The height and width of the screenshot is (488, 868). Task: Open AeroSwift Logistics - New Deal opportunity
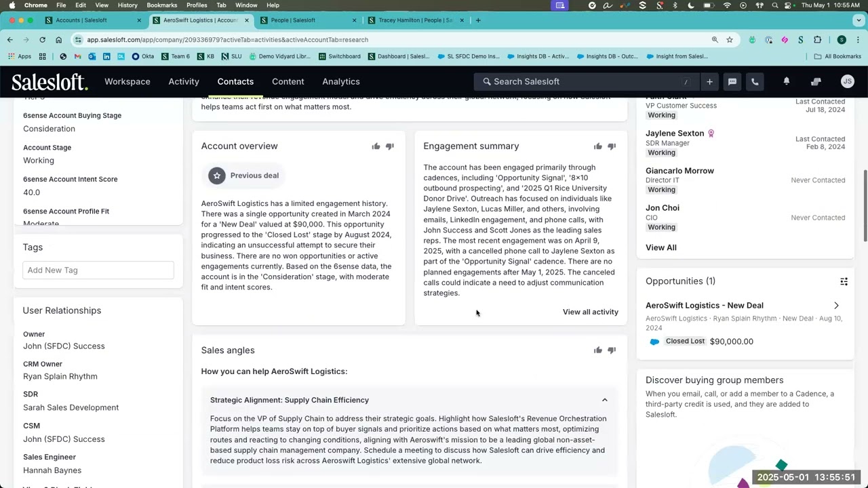705,306
